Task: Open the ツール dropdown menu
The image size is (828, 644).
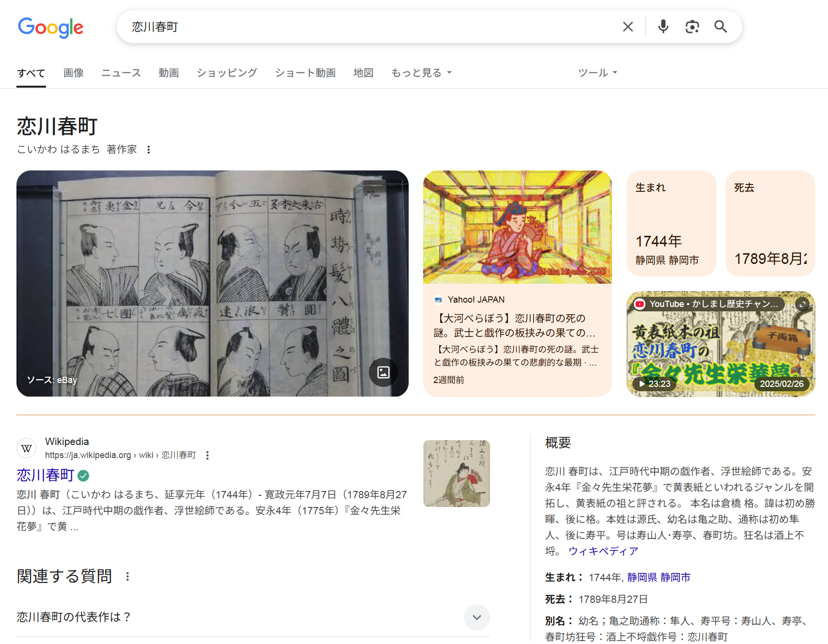Action: click(597, 73)
